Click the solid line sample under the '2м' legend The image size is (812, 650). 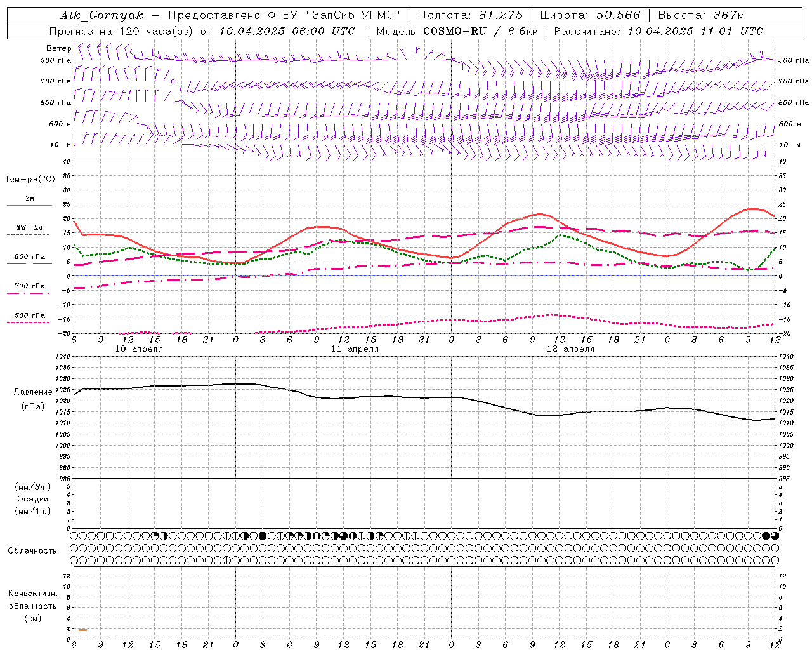click(29, 205)
